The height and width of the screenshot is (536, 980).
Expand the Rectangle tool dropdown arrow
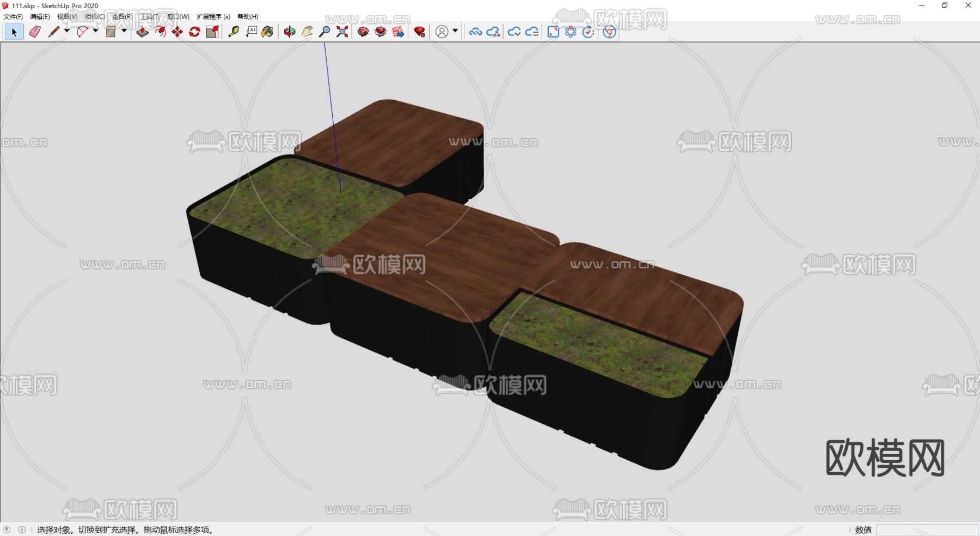click(x=123, y=32)
